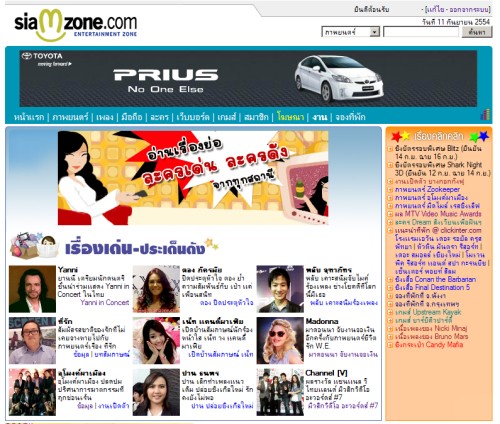This screenshot has width=500, height=424.
Task: Click the แก้ไข link at top right
Action: pos(435,10)
